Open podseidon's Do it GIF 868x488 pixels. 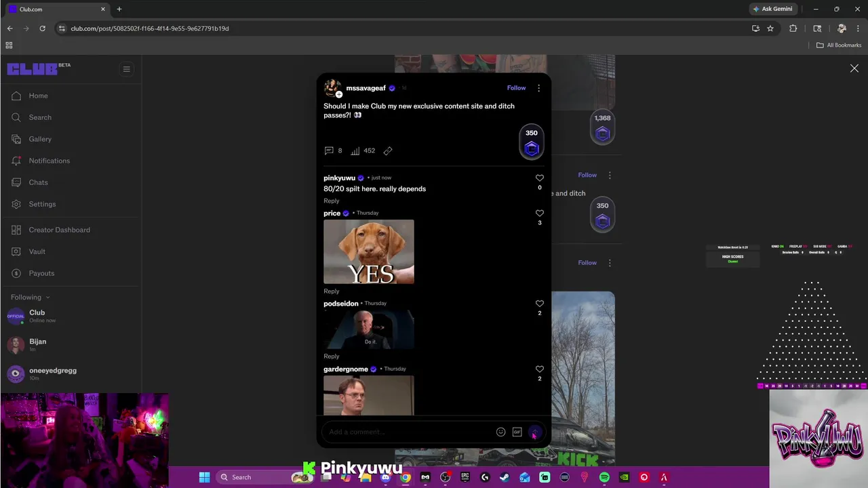point(368,329)
